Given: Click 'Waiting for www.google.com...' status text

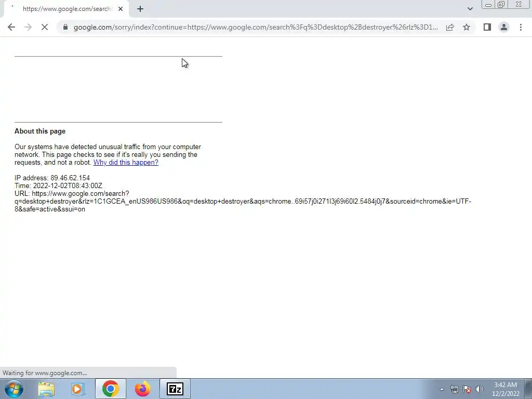Looking at the screenshot, I should [45, 373].
